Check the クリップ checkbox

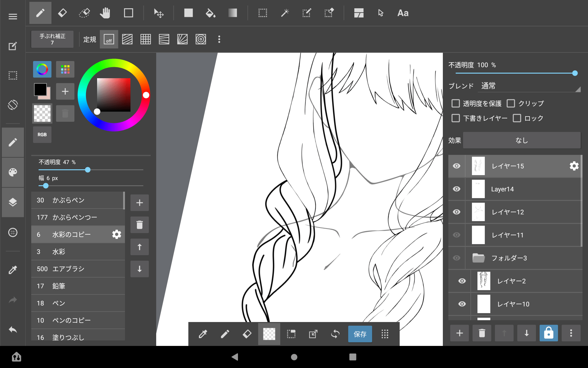click(x=511, y=103)
